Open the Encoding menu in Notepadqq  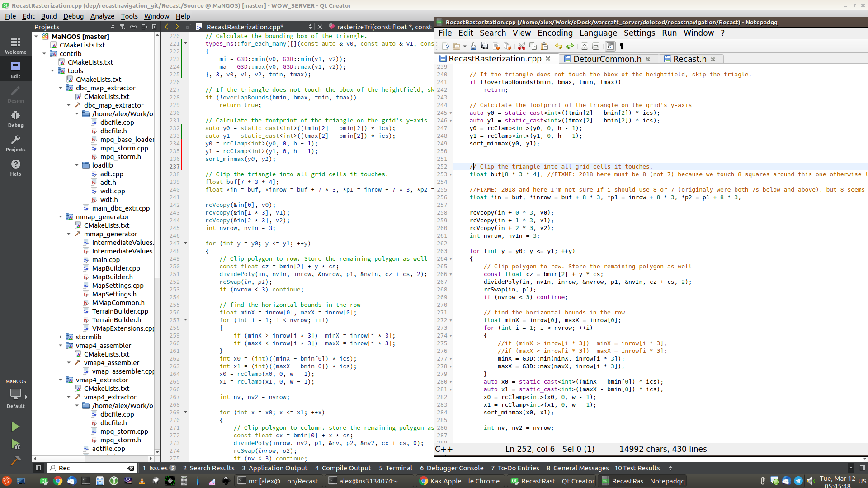point(554,33)
